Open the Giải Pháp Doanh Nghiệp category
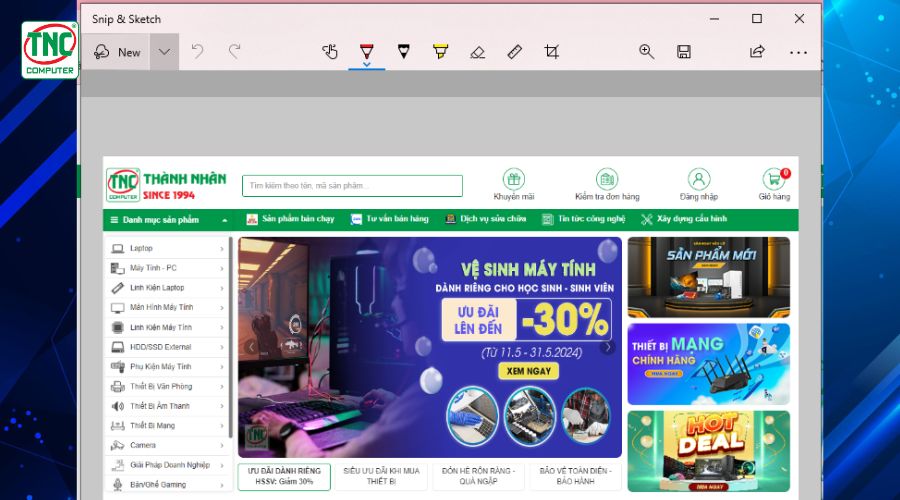The width and height of the screenshot is (900, 500). pyautogui.click(x=168, y=465)
